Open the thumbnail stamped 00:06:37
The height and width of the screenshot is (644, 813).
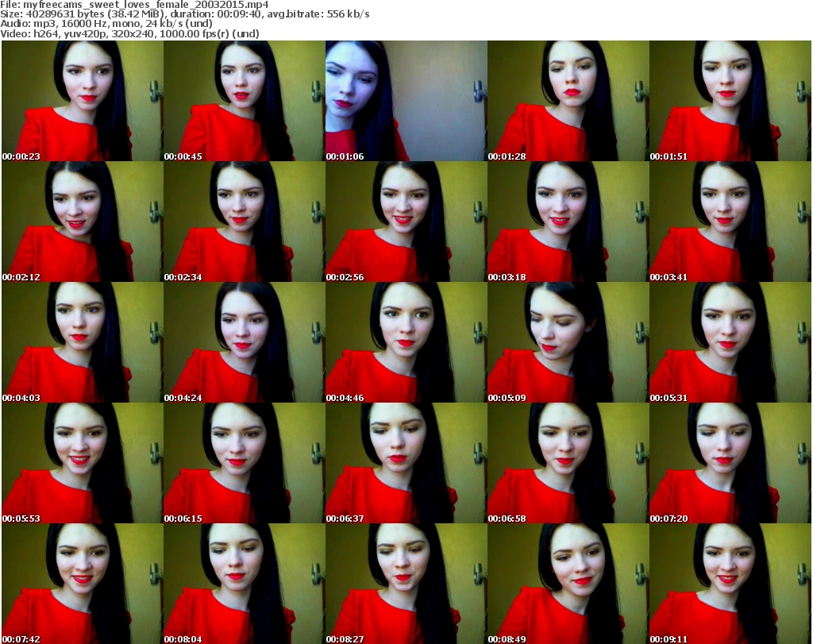(x=406, y=463)
